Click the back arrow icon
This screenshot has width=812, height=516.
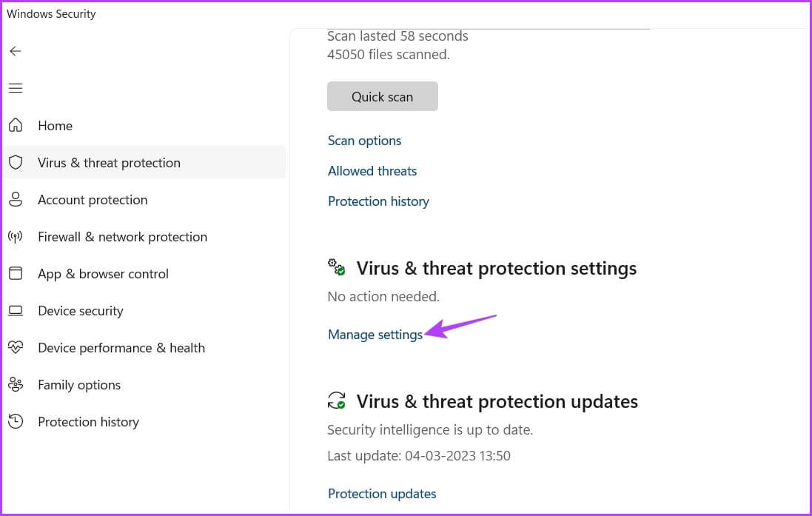coord(16,51)
